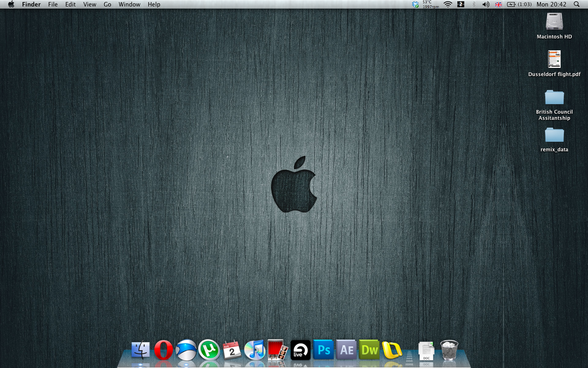Viewport: 588px width, 368px height.
Task: Click the "Macintosh HD" drive name label
Action: [x=555, y=37]
